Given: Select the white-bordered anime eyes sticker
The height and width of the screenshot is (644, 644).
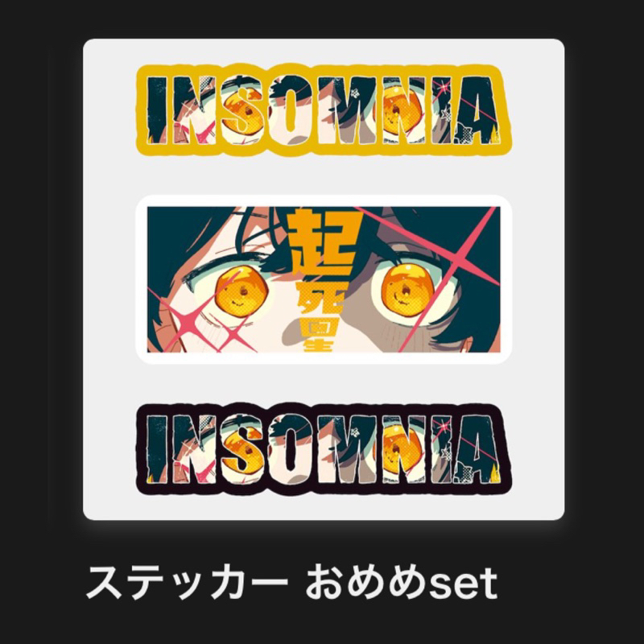Looking at the screenshot, I should point(324,279).
